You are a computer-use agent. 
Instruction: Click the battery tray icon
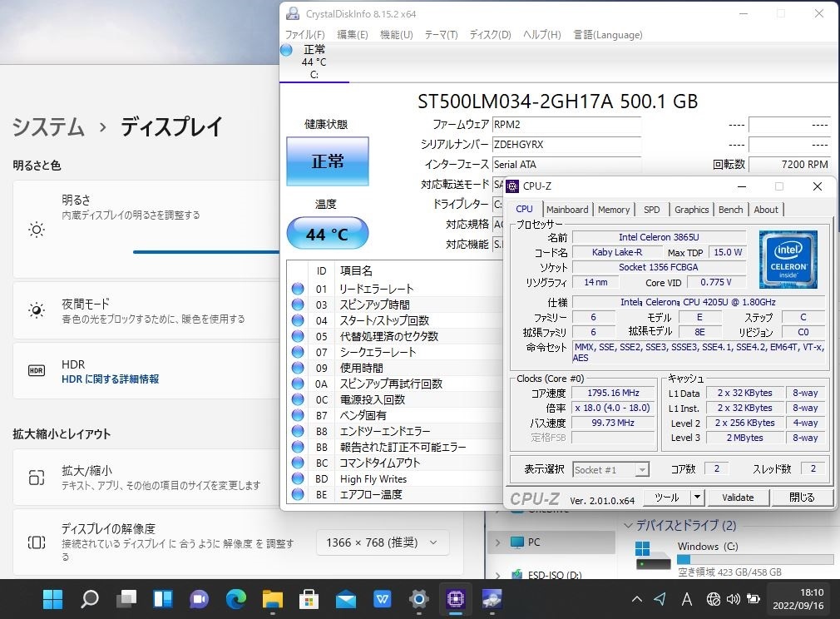coord(754,599)
